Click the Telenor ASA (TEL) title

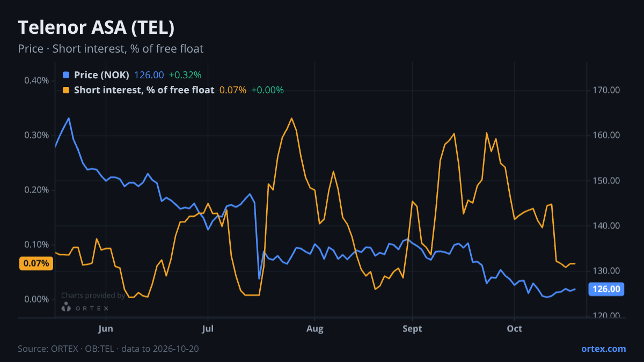[x=96, y=27]
